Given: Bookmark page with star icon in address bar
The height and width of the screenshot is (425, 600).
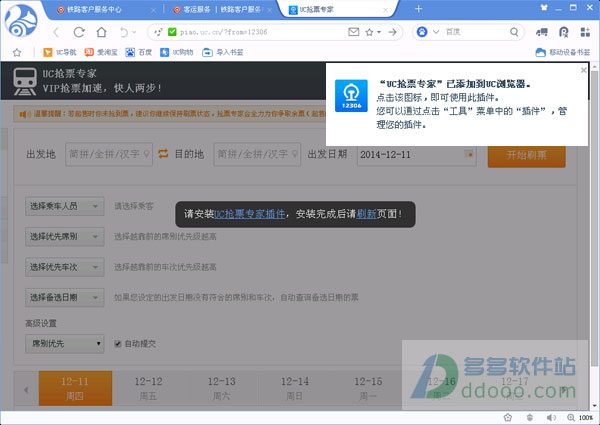Looking at the screenshot, I should click(x=369, y=32).
